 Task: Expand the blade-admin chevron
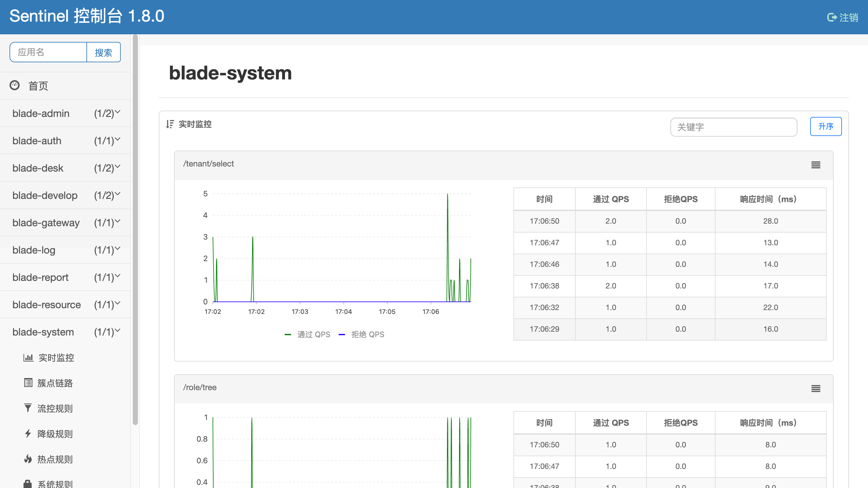118,112
